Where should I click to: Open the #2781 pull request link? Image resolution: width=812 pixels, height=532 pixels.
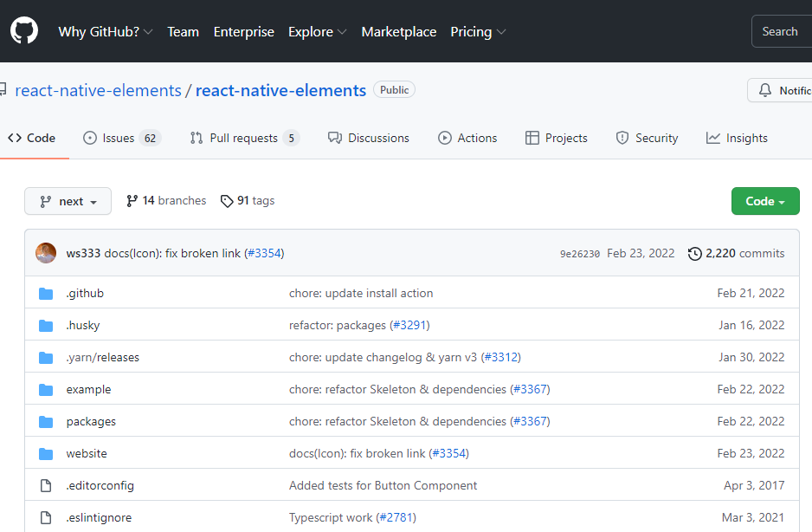[x=396, y=518]
